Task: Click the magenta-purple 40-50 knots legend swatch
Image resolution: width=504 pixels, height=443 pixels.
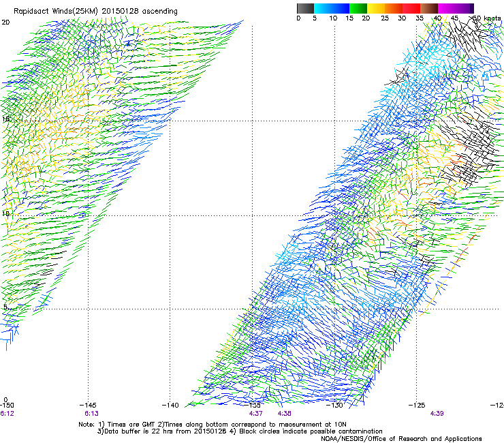Action: (456, 8)
